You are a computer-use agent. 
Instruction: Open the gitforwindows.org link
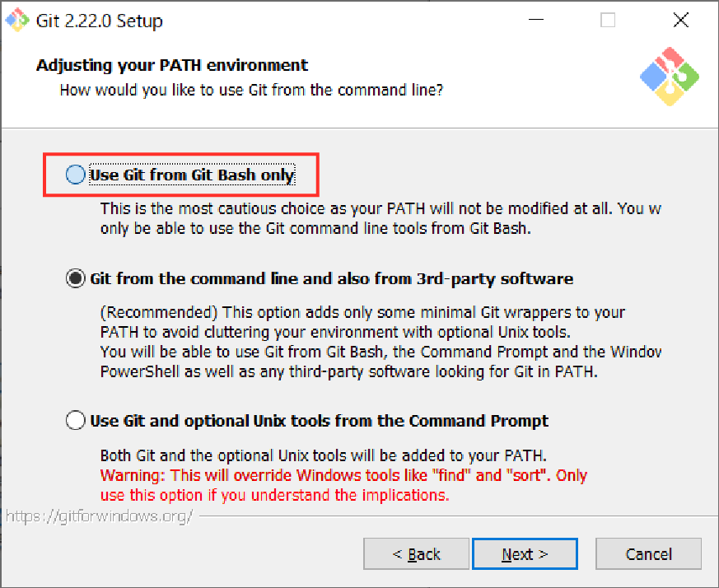99,517
